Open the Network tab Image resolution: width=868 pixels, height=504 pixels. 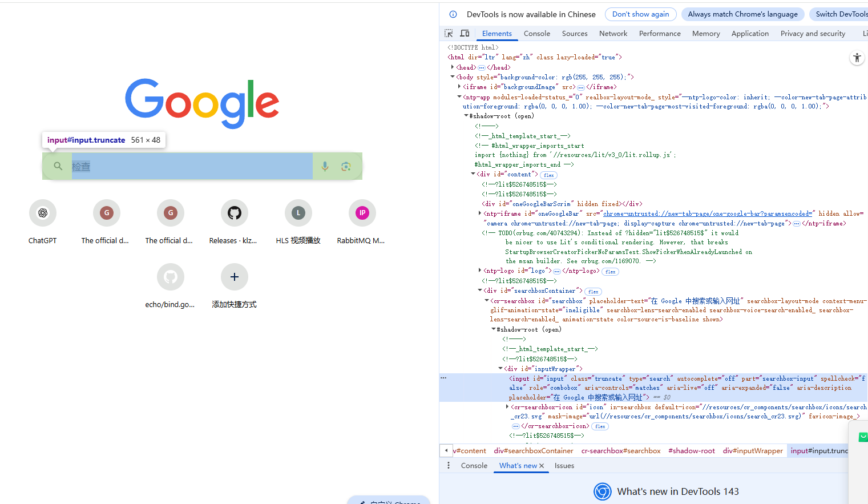coord(613,34)
